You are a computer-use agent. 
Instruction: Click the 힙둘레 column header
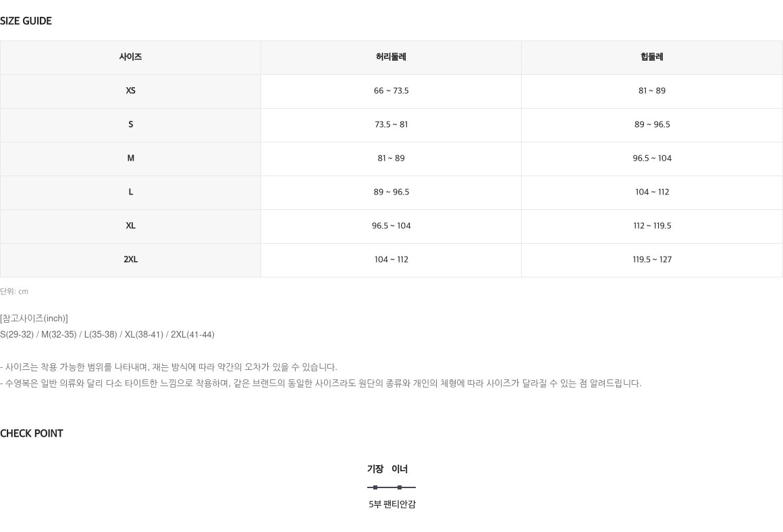pyautogui.click(x=651, y=57)
